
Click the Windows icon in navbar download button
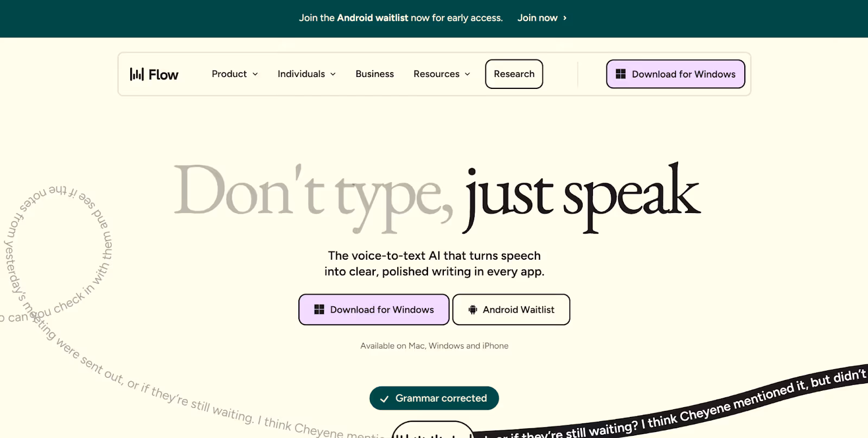coord(621,74)
